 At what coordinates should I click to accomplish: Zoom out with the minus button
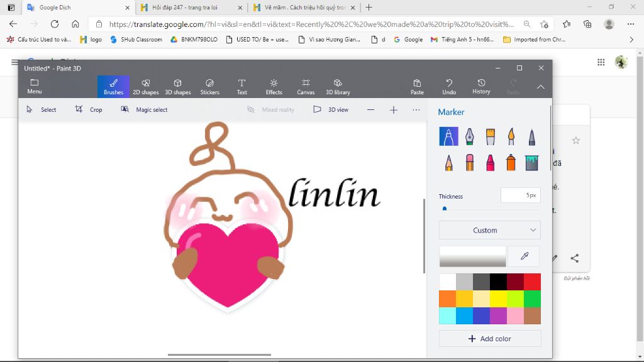click(x=370, y=109)
